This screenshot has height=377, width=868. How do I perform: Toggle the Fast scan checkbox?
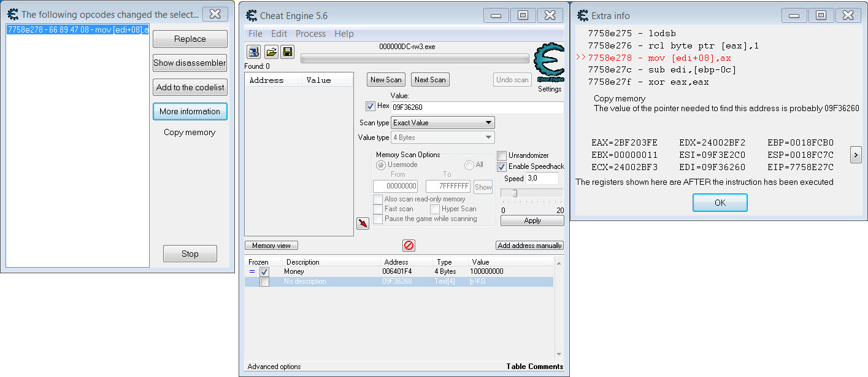point(378,209)
